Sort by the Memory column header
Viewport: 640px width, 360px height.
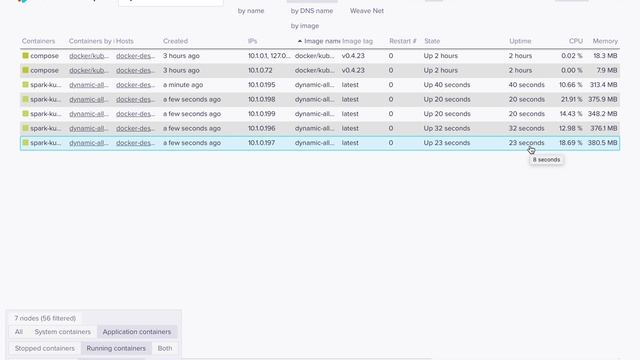tap(605, 41)
